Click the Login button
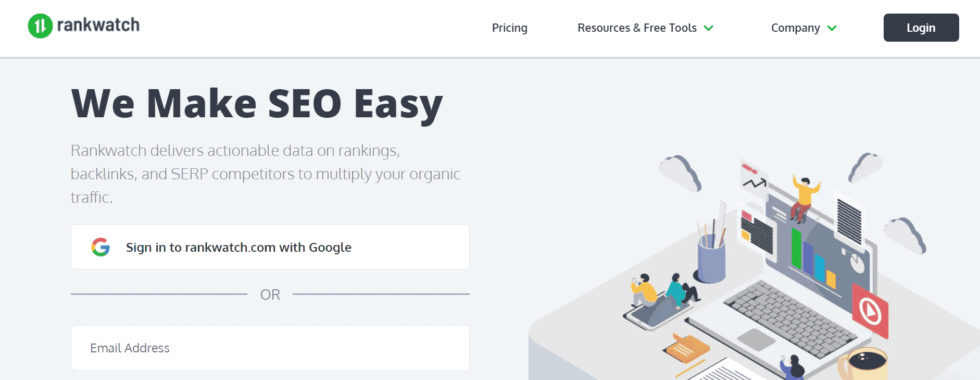 pyautogui.click(x=921, y=28)
